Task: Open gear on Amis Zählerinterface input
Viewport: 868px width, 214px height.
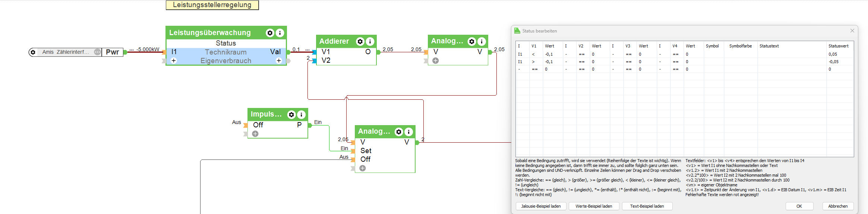Action: tap(33, 52)
